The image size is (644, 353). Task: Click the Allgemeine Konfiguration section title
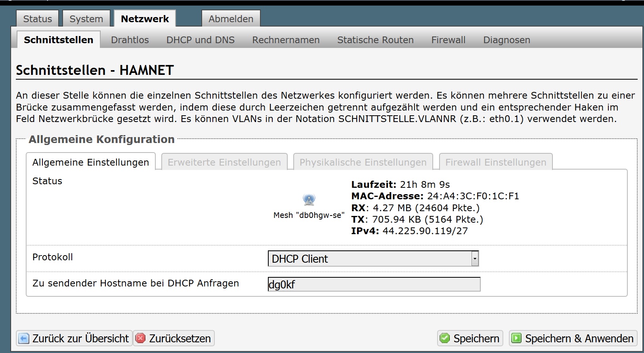pos(102,139)
